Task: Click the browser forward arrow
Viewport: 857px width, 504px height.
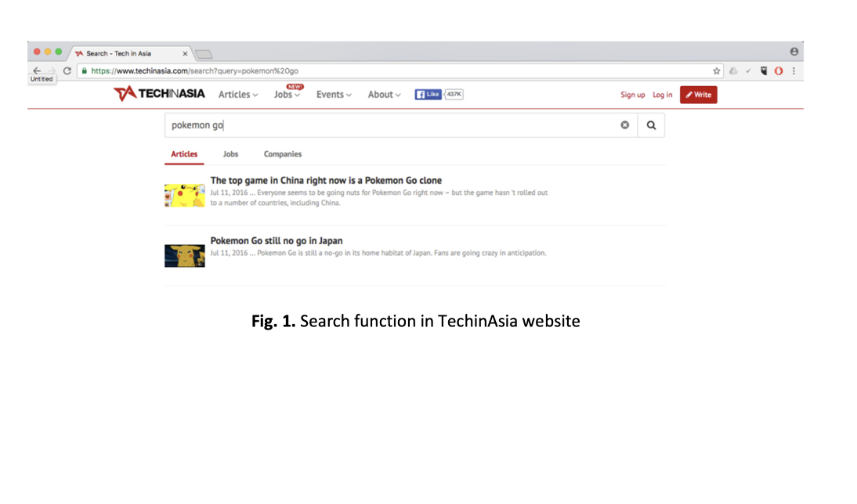Action: (52, 70)
